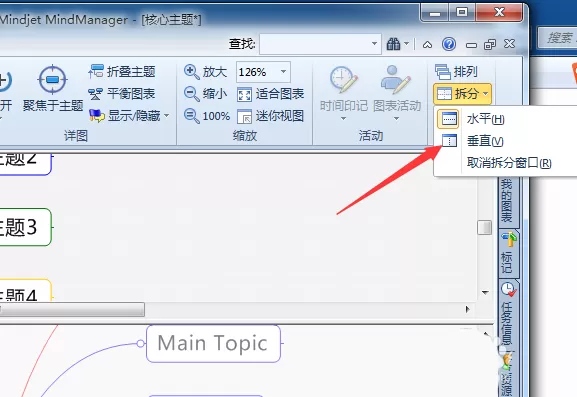Open Mini View (迷你视图)
577x397 pixels.
[x=270, y=116]
